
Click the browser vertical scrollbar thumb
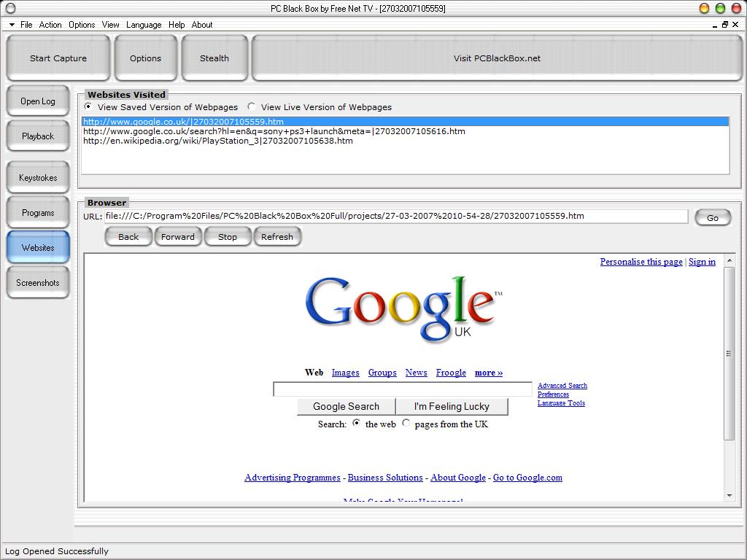(729, 354)
